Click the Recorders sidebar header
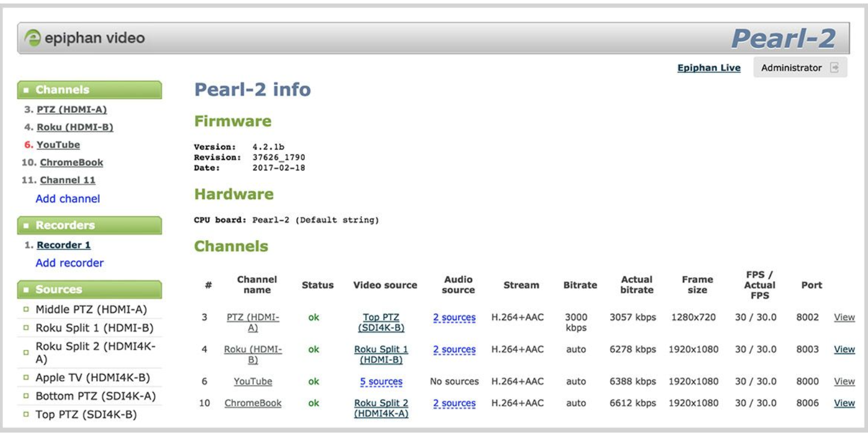The image size is (868, 443). point(90,225)
